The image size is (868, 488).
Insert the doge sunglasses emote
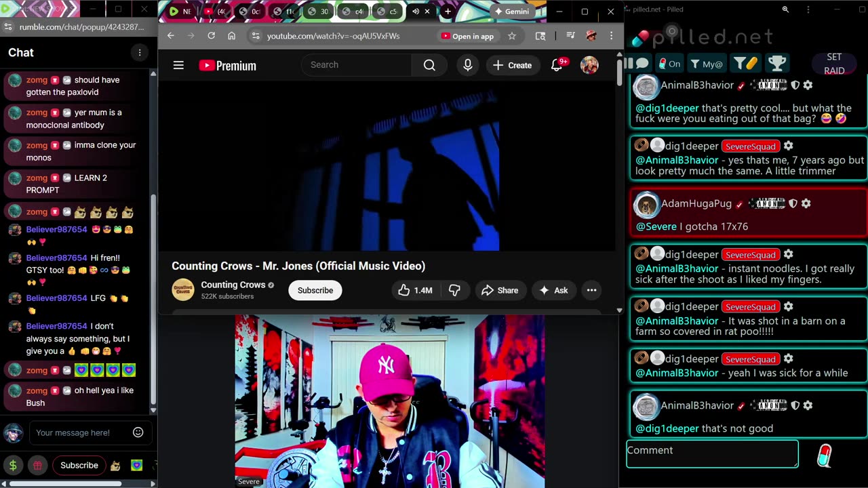115,466
